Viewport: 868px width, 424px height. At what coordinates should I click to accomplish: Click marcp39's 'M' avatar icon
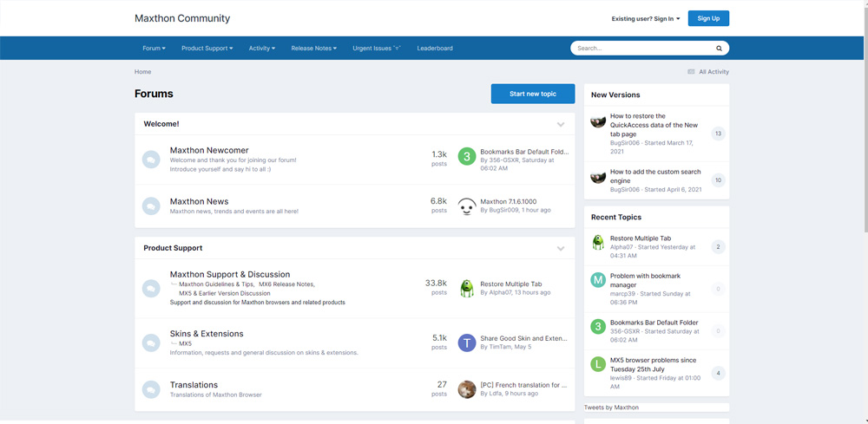(598, 280)
